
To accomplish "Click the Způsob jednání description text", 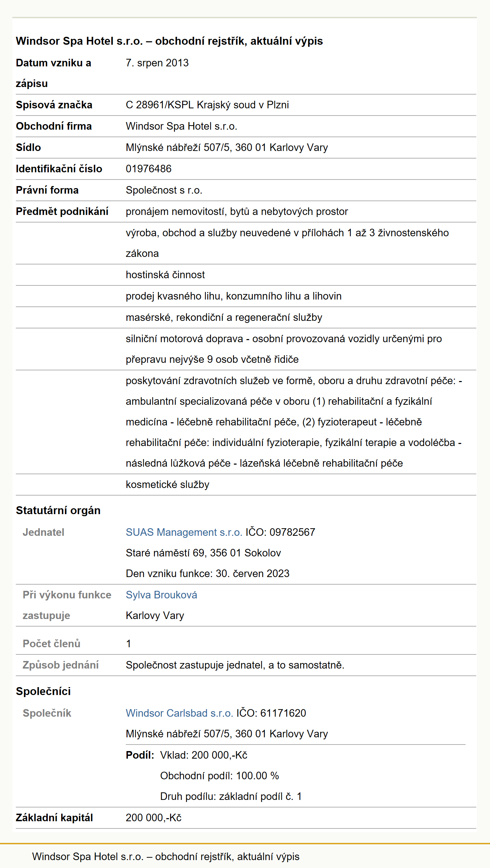I will (x=235, y=665).
